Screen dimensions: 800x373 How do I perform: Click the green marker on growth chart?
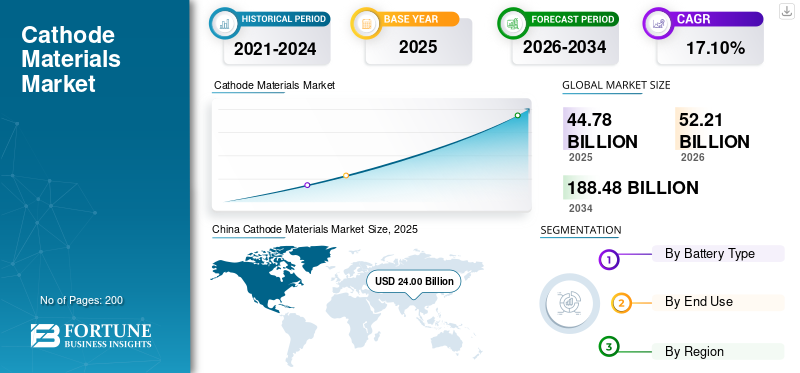[517, 115]
